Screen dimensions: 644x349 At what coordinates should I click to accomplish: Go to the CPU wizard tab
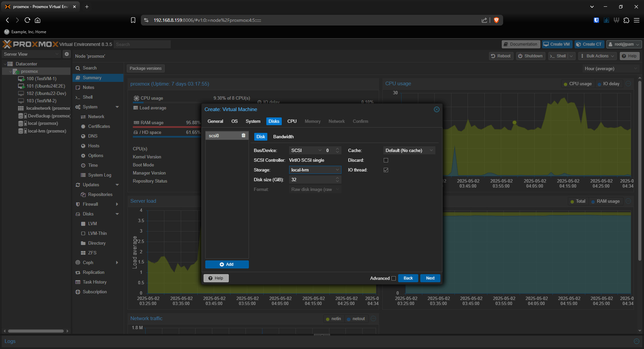click(292, 121)
